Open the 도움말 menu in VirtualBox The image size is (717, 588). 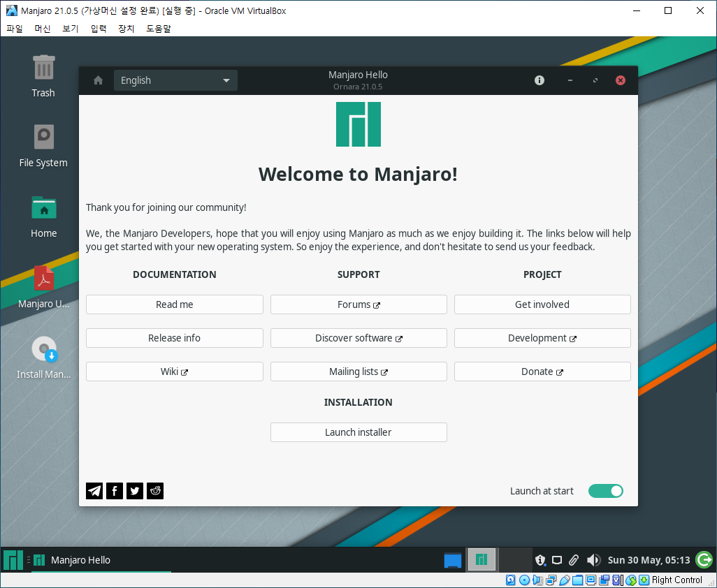tap(158, 29)
